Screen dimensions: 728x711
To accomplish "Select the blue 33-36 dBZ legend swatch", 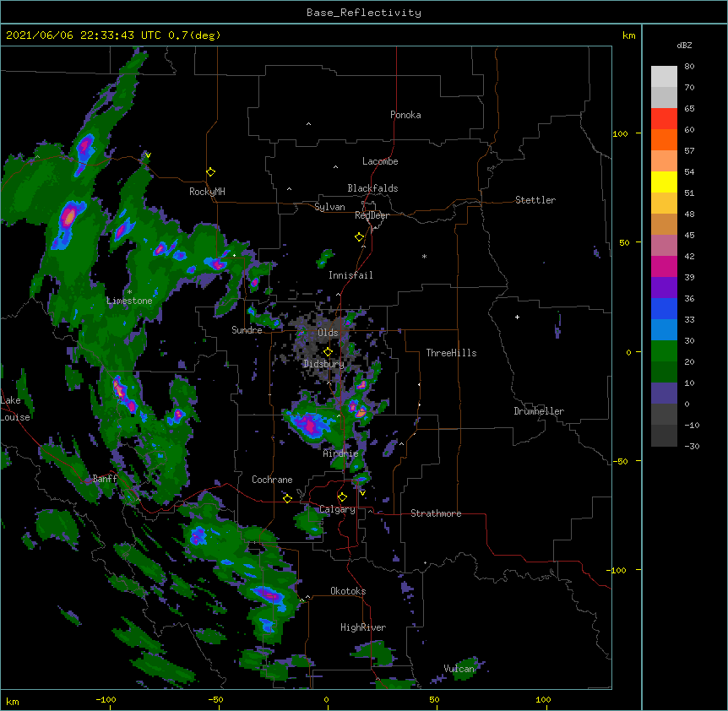I will click(x=664, y=308).
